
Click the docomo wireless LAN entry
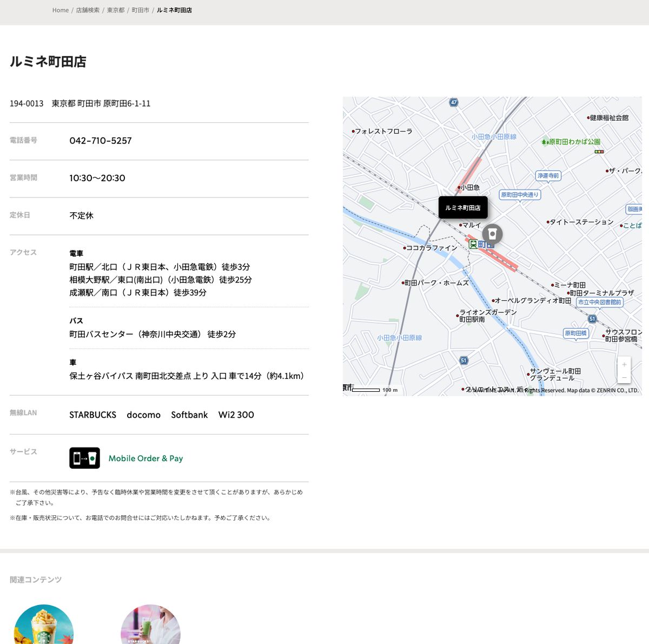(144, 415)
